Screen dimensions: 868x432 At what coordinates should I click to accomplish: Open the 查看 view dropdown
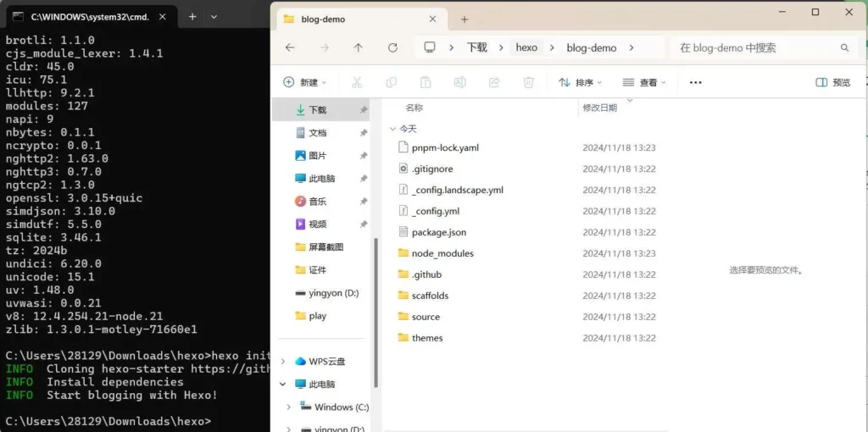point(644,82)
